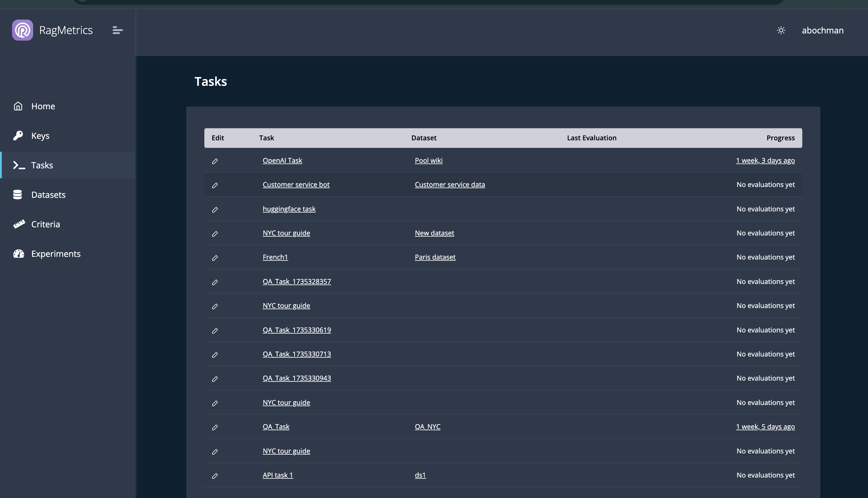Open the '1 week, 5 days ago' evaluation link
The image size is (868, 498).
[765, 427]
